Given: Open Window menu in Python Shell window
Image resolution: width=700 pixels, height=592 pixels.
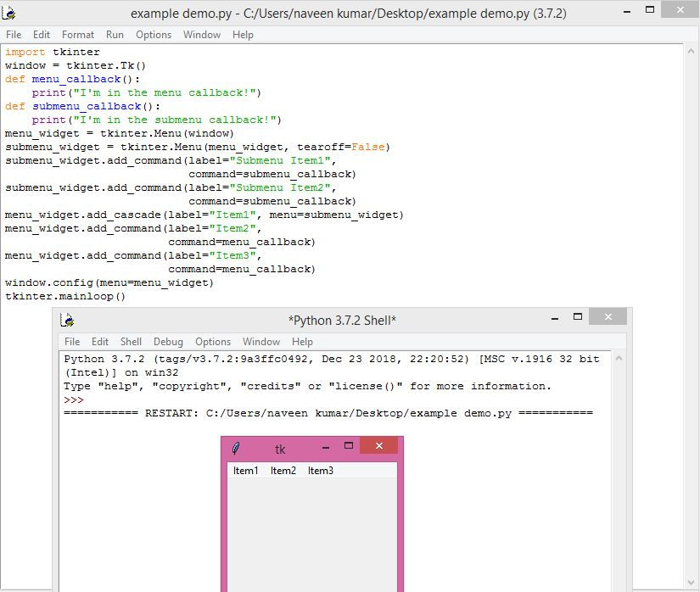Looking at the screenshot, I should pos(261,342).
